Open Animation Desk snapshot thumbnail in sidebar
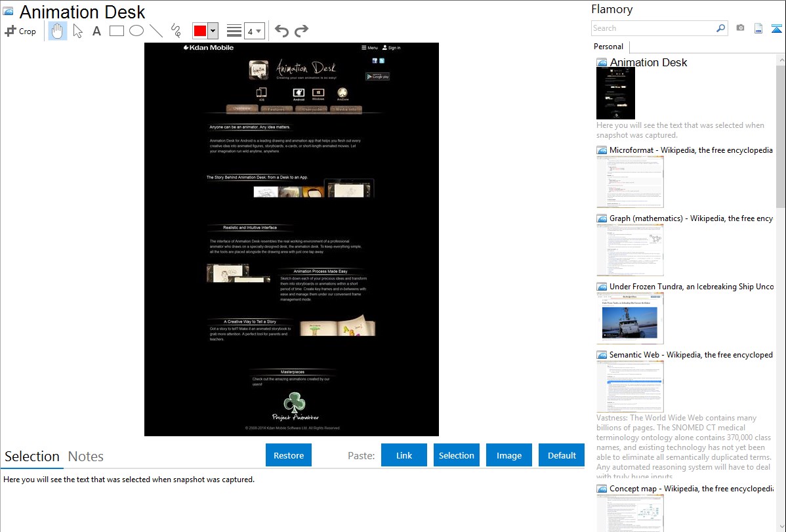This screenshot has width=786, height=532. 615,93
